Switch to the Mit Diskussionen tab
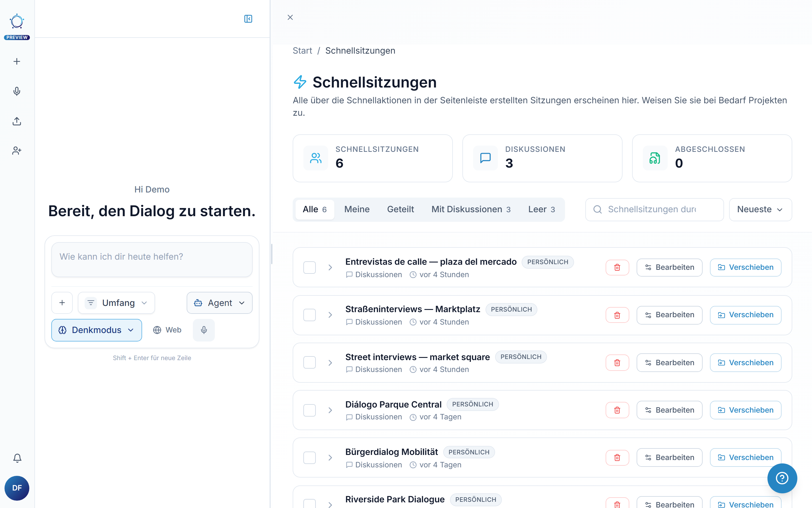The width and height of the screenshot is (812, 508). 471,209
